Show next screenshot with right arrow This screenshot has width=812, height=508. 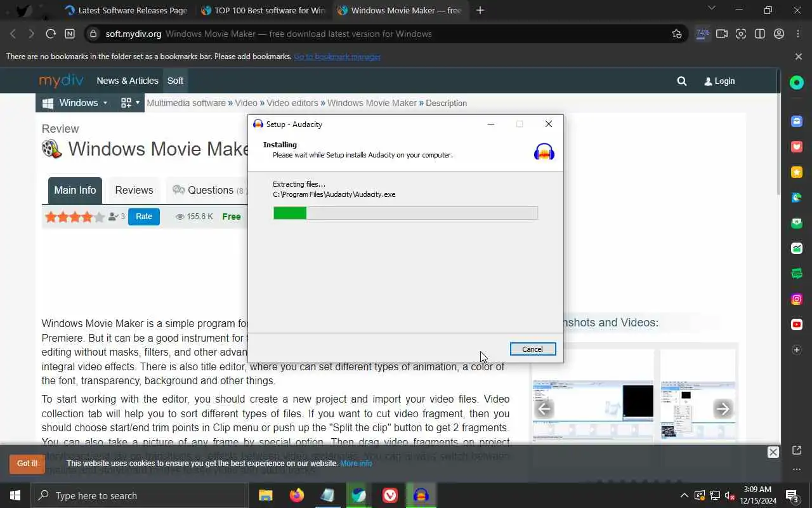click(723, 409)
